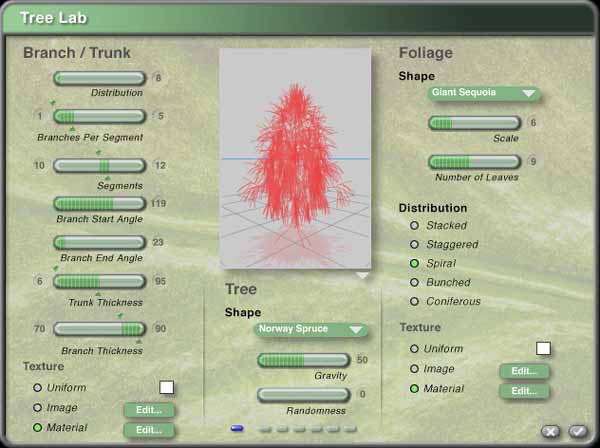
Task: Click the Branch Thickness slider
Action: [99, 329]
